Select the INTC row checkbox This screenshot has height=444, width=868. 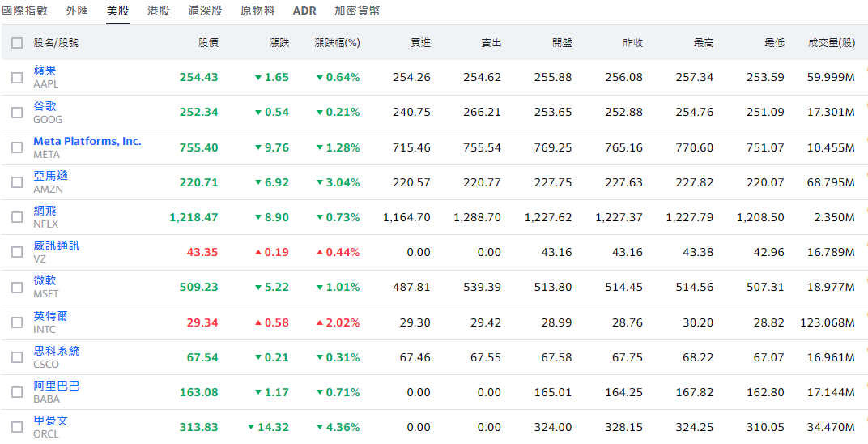(x=17, y=322)
